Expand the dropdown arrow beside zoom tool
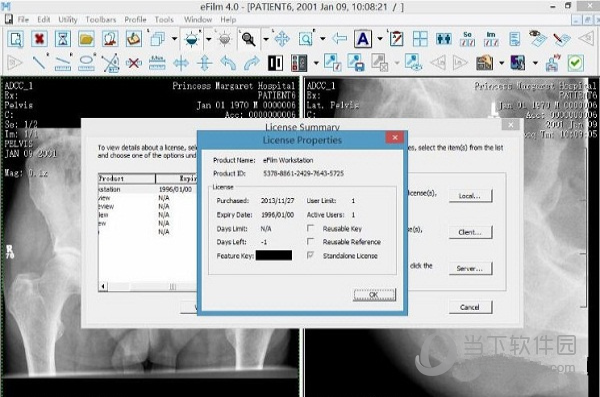This screenshot has width=600, height=397. [266, 39]
